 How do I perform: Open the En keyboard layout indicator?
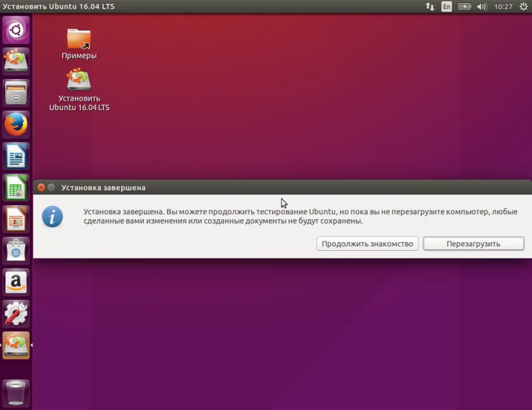coord(446,6)
